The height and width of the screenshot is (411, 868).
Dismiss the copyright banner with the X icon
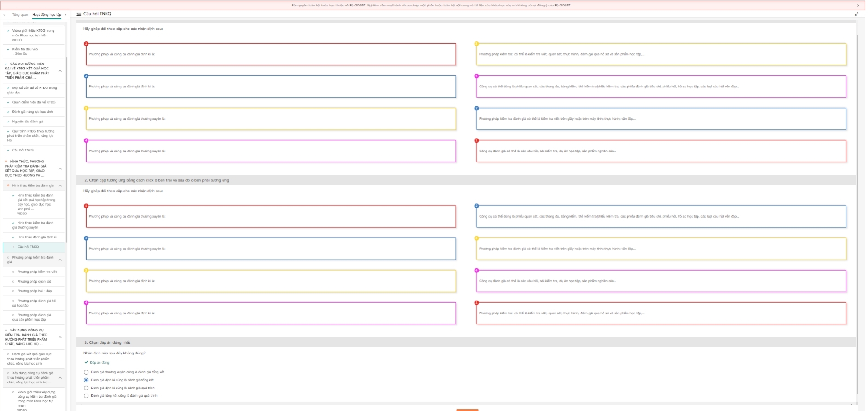tap(858, 6)
